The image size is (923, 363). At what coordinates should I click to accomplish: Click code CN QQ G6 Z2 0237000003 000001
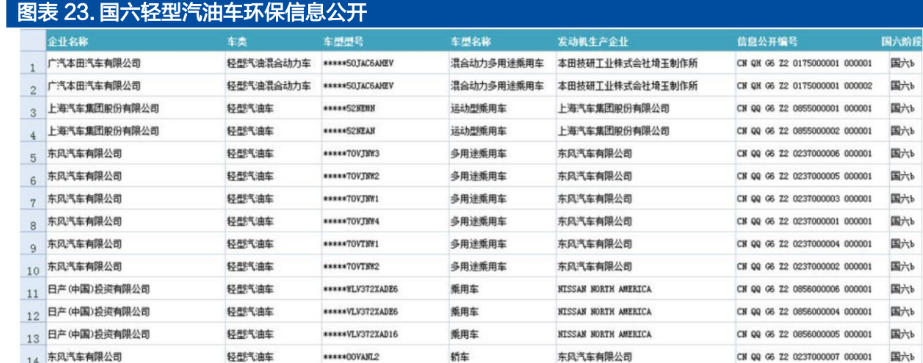[x=804, y=199]
